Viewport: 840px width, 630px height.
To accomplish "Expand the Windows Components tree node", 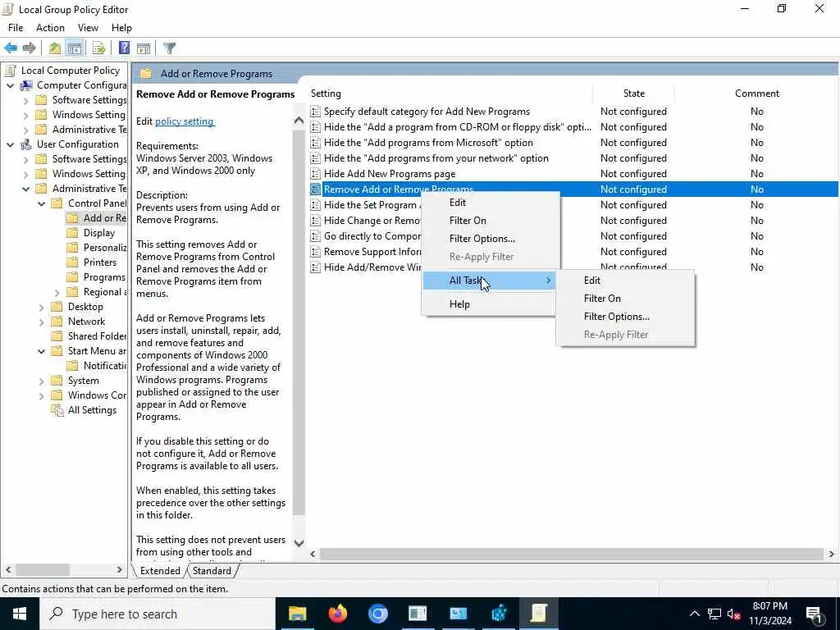I will (x=41, y=396).
